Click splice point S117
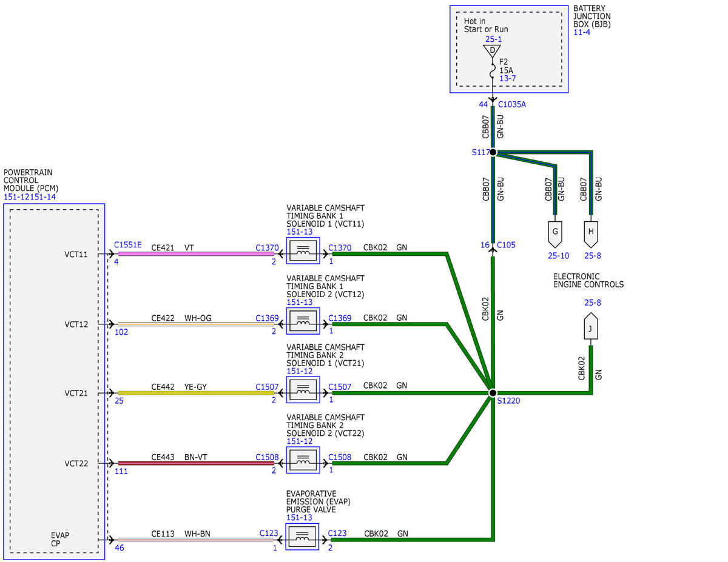Image resolution: width=728 pixels, height=562 pixels. 493,152
